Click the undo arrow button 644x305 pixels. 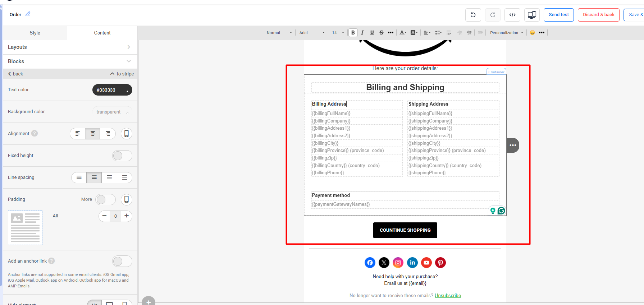(473, 15)
